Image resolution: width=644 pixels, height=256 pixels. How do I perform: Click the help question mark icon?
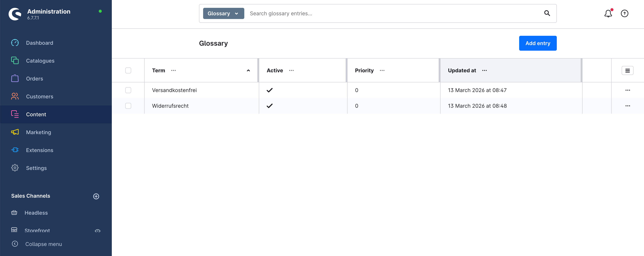click(624, 13)
